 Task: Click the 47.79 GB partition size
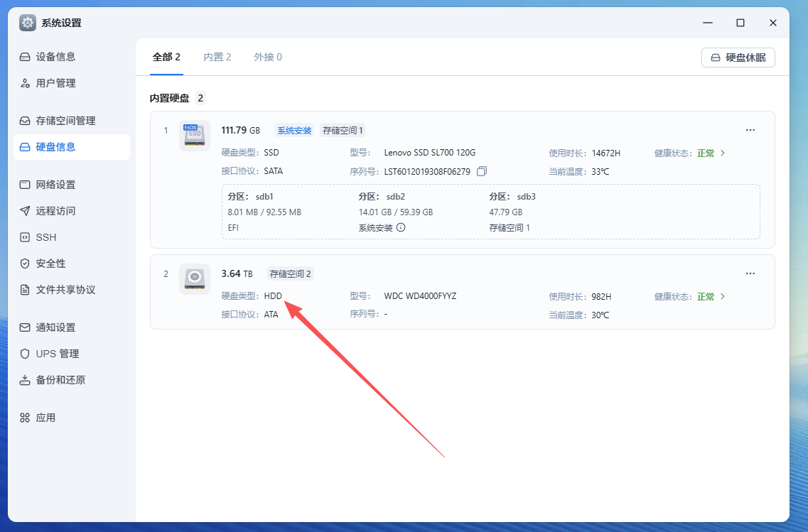[505, 212]
